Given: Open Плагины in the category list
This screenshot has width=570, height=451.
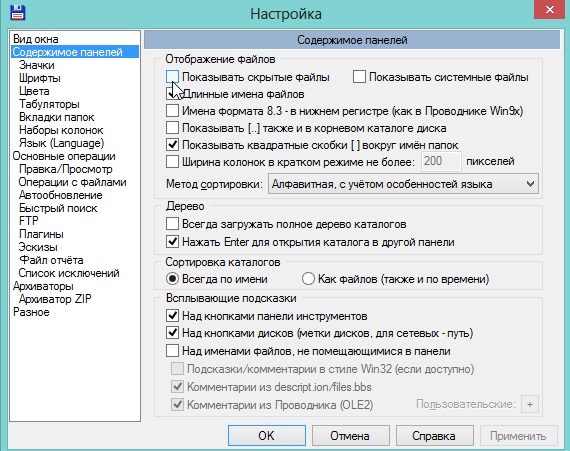Looking at the screenshot, I should pos(41,234).
